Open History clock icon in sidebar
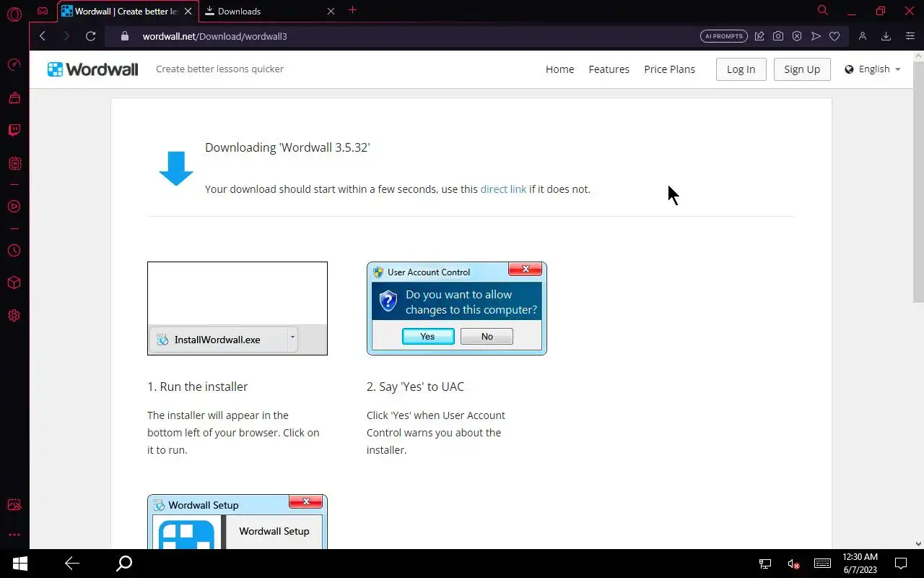The width and height of the screenshot is (924, 578). click(14, 251)
